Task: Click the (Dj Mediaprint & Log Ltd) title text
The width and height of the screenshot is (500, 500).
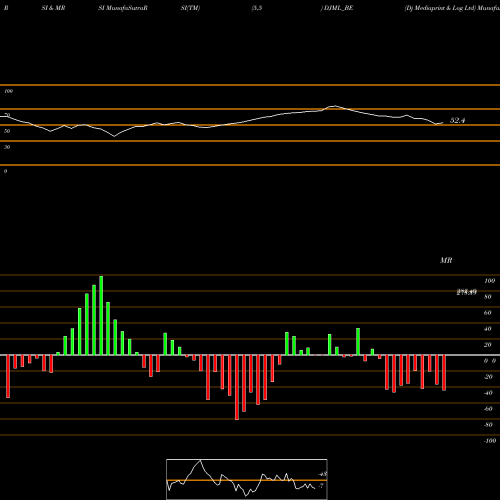Action: tap(440, 8)
